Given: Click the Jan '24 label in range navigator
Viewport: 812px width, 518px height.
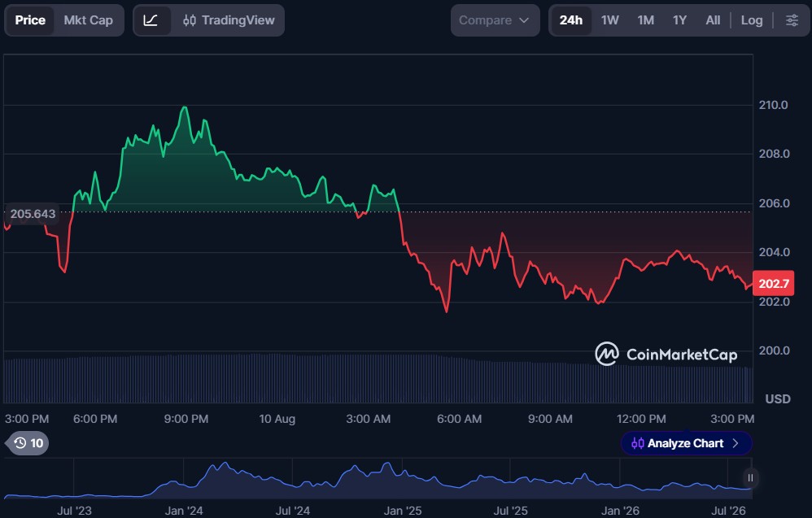Looking at the screenshot, I should point(184,511).
